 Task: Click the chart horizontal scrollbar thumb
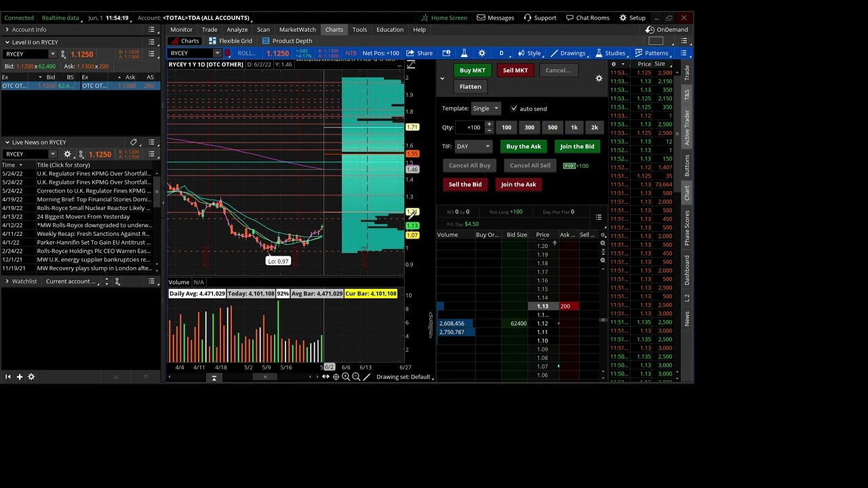[265, 377]
